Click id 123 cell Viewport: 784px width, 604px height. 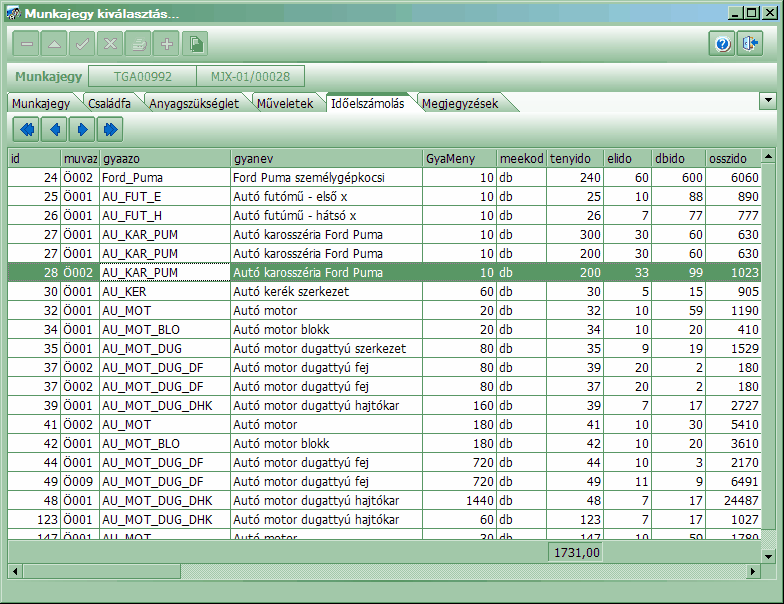(x=34, y=520)
